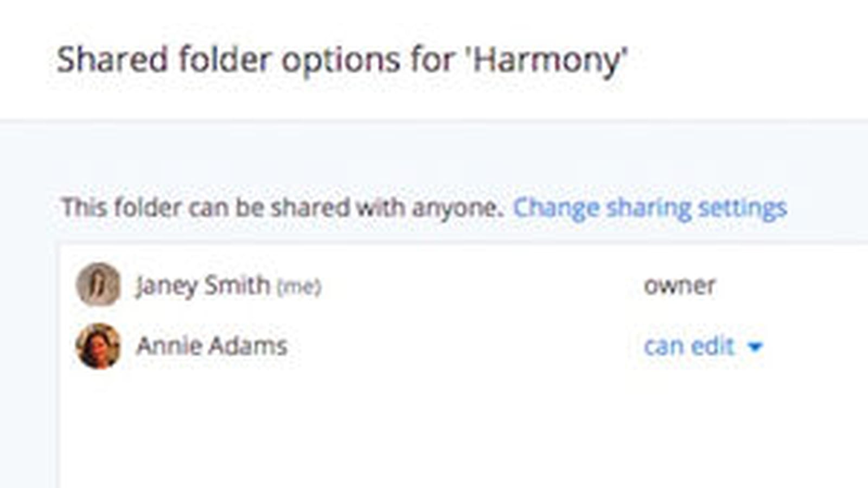This screenshot has width=868, height=488.
Task: Click Janey Smith's profile avatar
Action: 98,285
